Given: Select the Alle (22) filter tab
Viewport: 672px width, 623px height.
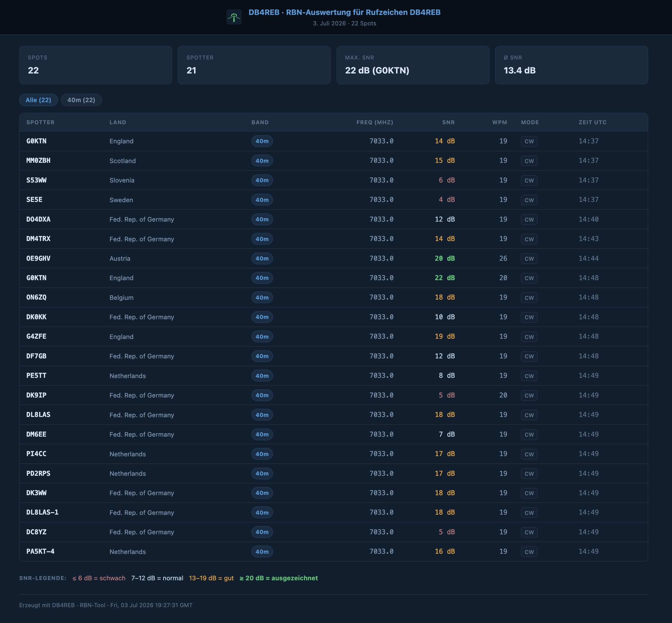Looking at the screenshot, I should coord(39,100).
